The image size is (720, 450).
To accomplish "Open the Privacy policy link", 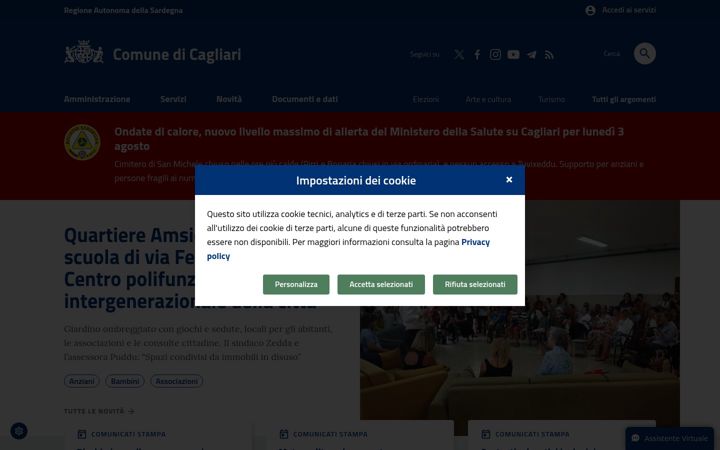I will [x=476, y=242].
